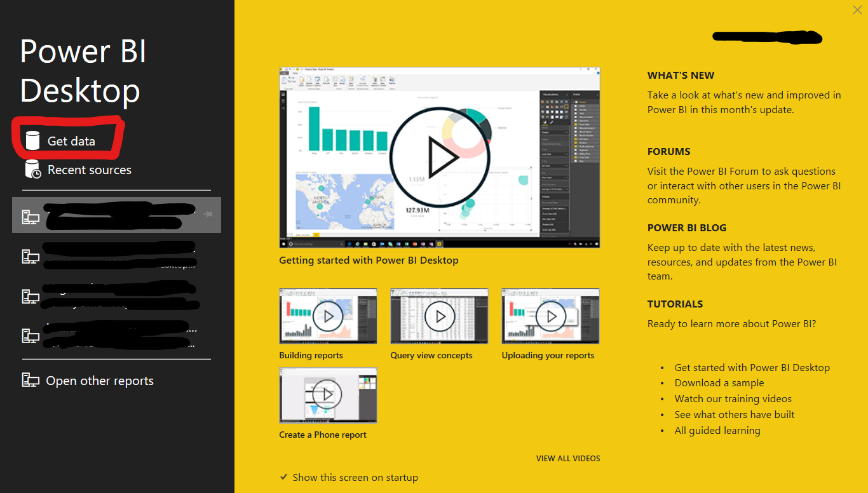This screenshot has width=868, height=493.
Task: Open the WHAT'S NEW section
Action: 681,76
